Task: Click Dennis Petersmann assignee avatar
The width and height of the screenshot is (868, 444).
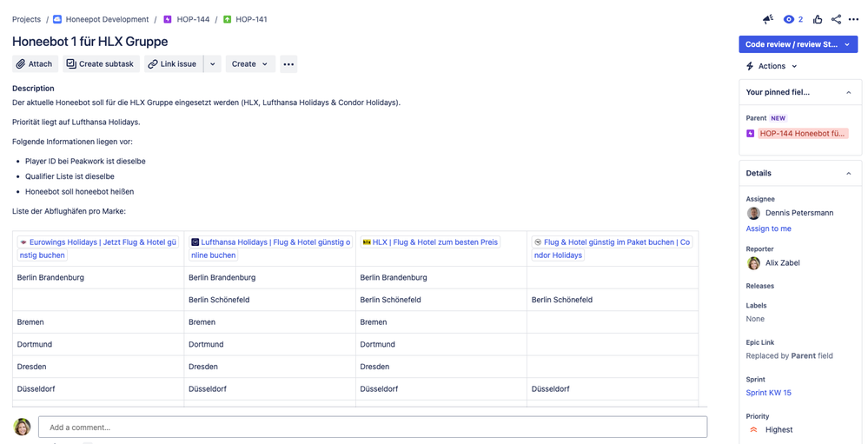Action: point(753,213)
